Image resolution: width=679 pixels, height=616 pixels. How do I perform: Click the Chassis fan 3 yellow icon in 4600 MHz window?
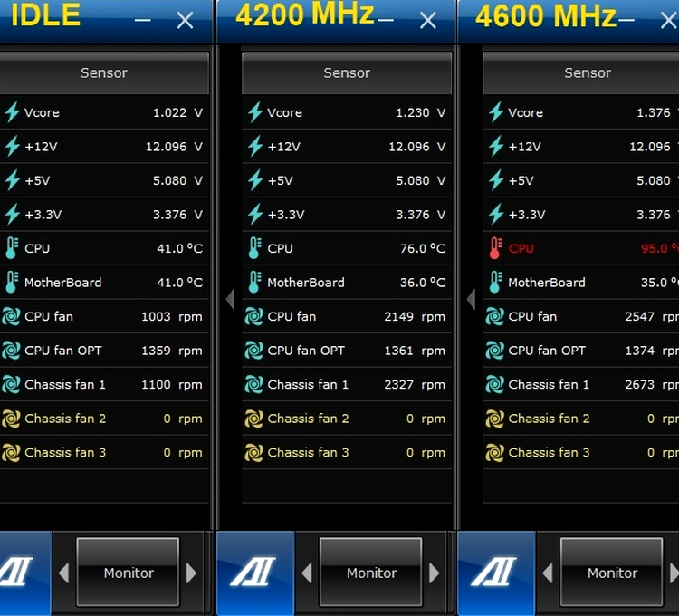coord(495,453)
